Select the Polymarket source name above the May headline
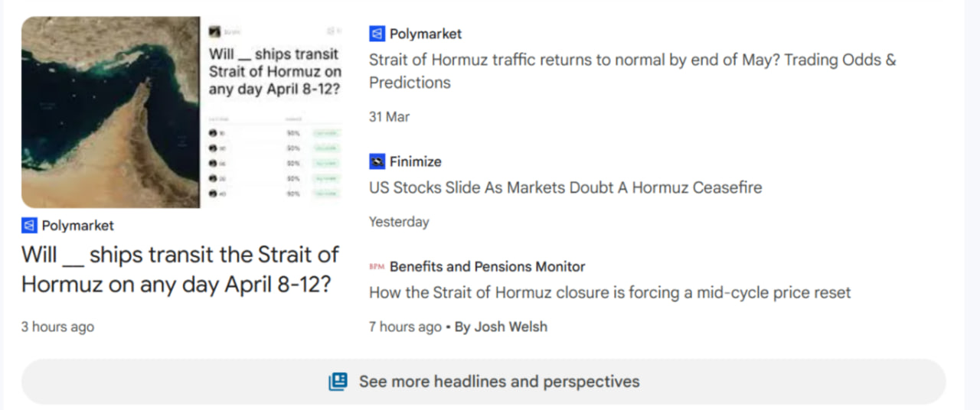This screenshot has width=980, height=410. [426, 34]
